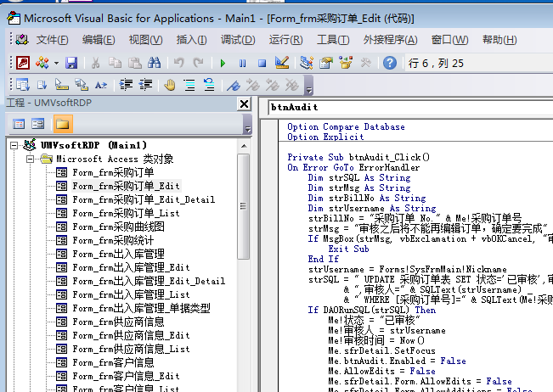Image resolution: width=553 pixels, height=392 pixels.
Task: Open dropdown arrow next to Insert UserForm
Action: point(56,64)
